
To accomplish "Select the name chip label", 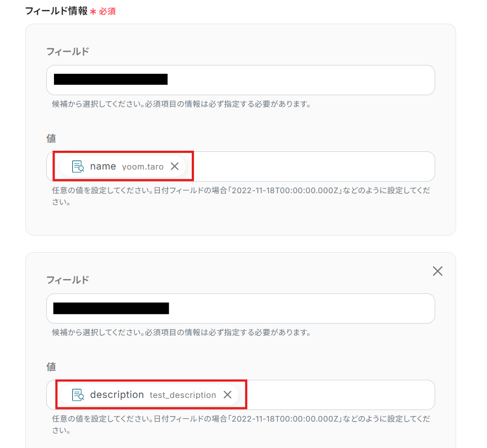I will (103, 167).
